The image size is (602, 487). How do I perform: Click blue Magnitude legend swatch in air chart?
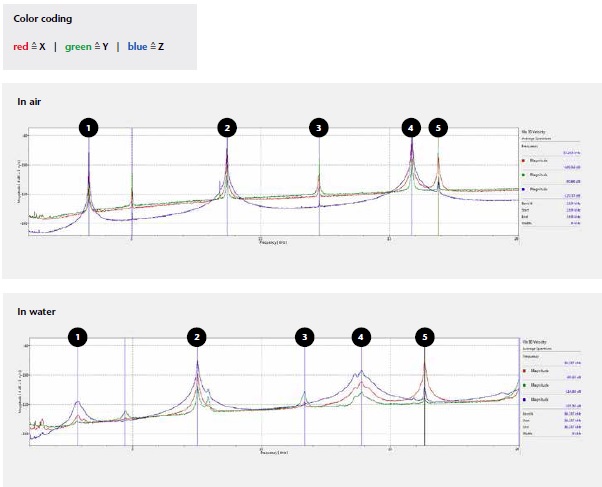tap(524, 188)
